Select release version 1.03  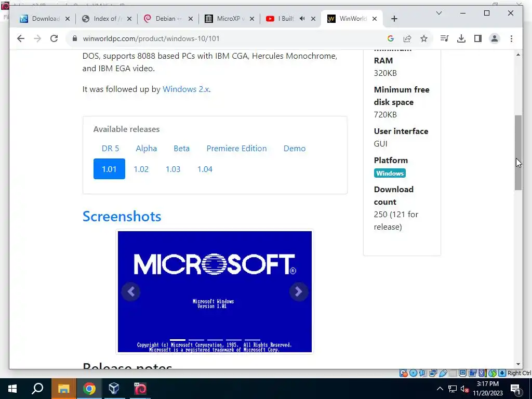tap(173, 169)
